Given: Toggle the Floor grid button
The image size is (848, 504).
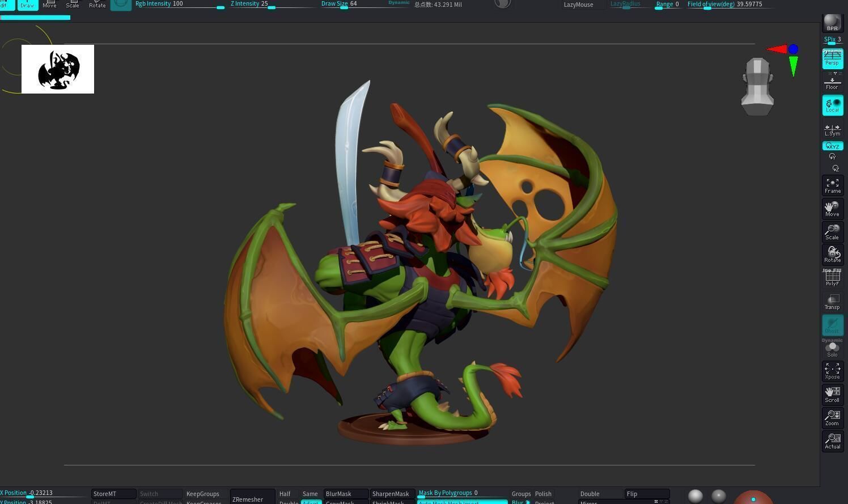Looking at the screenshot, I should [832, 83].
